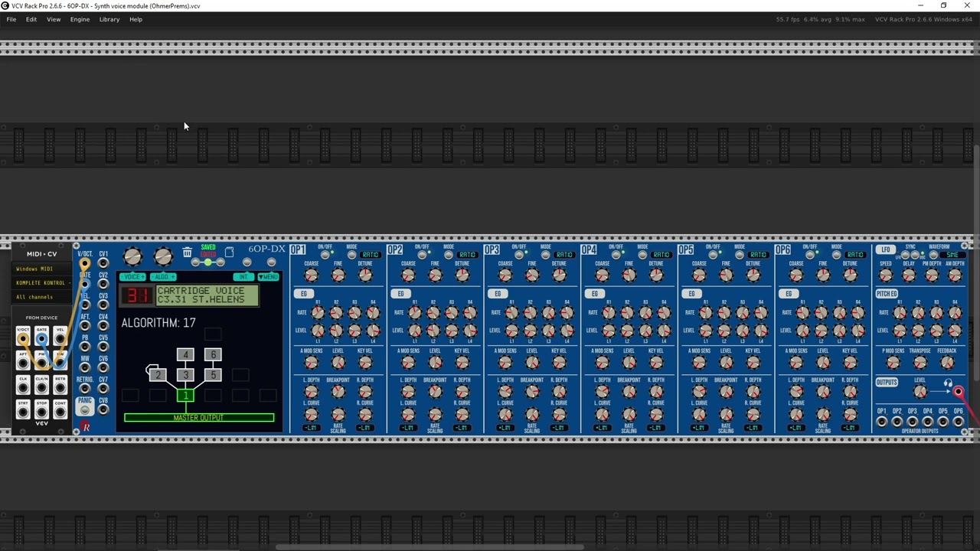
Task: Click the PITCH EG button
Action: [x=887, y=294]
